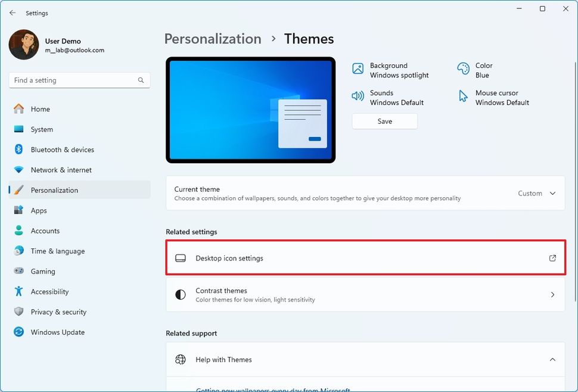Click the Windows spotlight Background icon
This screenshot has width=578, height=392.
coord(358,70)
